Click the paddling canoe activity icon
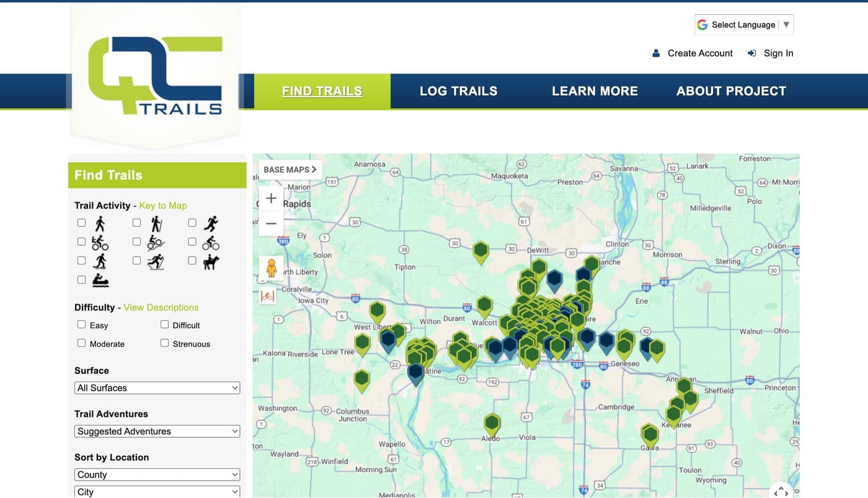This screenshot has height=498, width=868. tap(100, 281)
